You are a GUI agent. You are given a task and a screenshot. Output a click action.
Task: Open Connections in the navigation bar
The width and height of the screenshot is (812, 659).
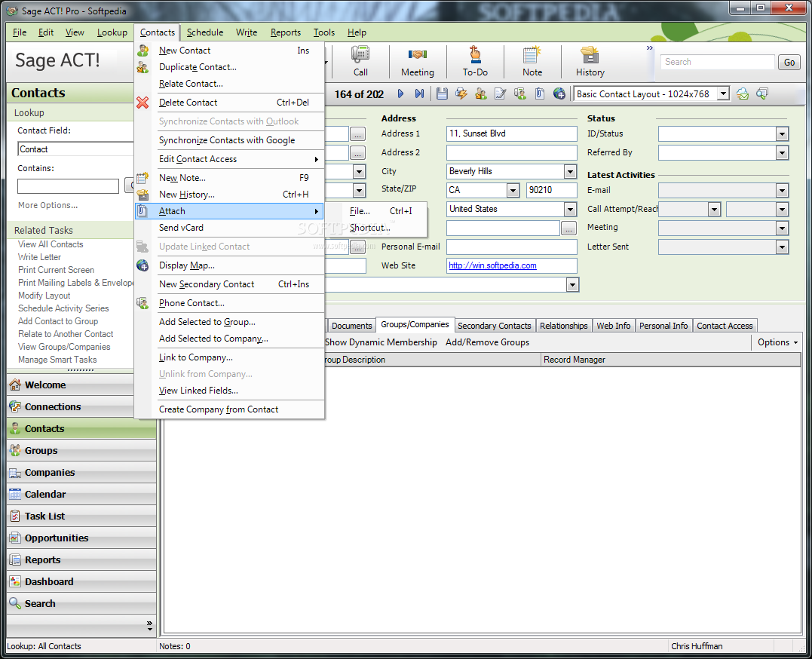tap(82, 406)
